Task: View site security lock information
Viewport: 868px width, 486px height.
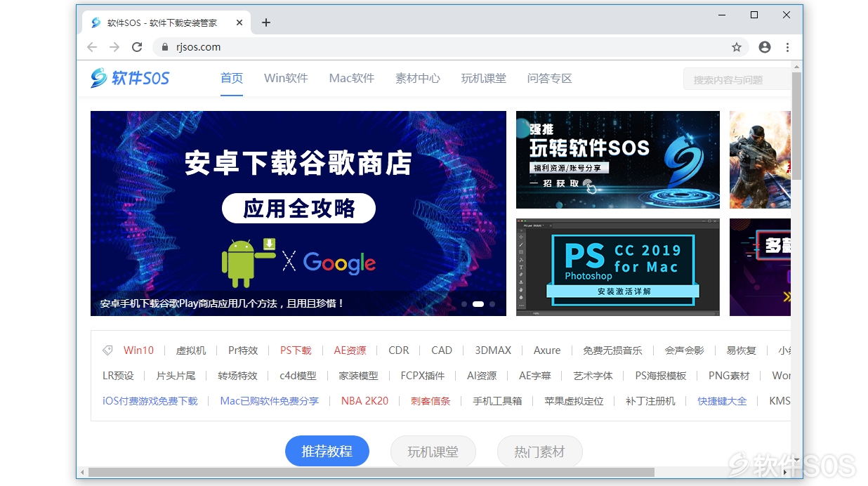Action: 165,47
